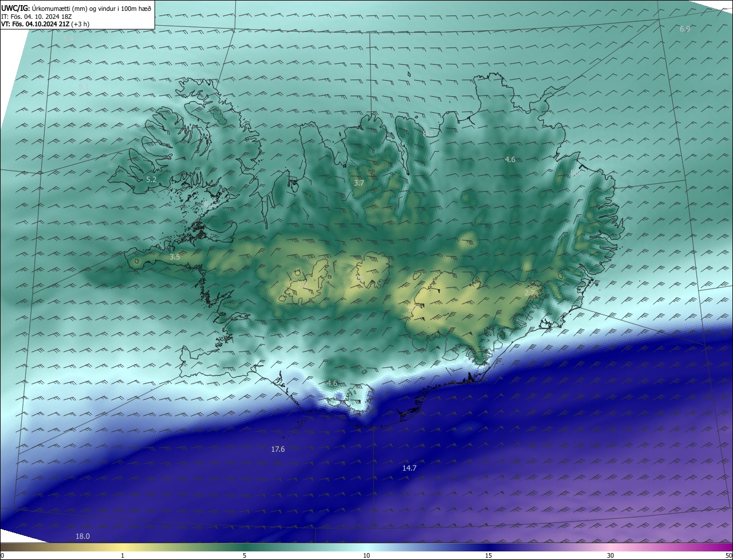Click the 17.6 value over the ocean
This screenshot has height=560, width=733.
point(278,449)
